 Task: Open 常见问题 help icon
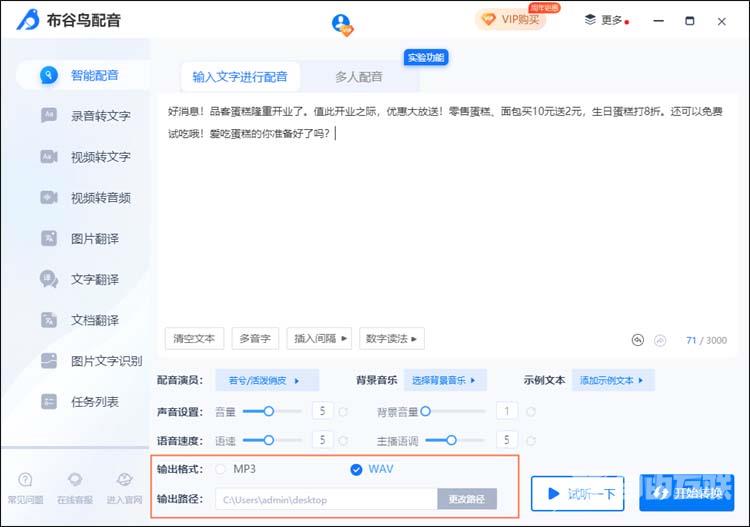click(x=25, y=479)
